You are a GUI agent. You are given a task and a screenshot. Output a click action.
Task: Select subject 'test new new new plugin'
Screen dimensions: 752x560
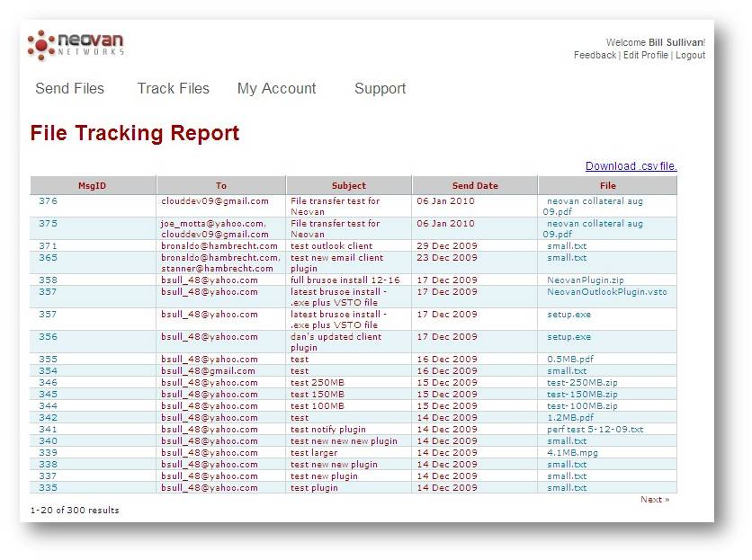click(344, 440)
